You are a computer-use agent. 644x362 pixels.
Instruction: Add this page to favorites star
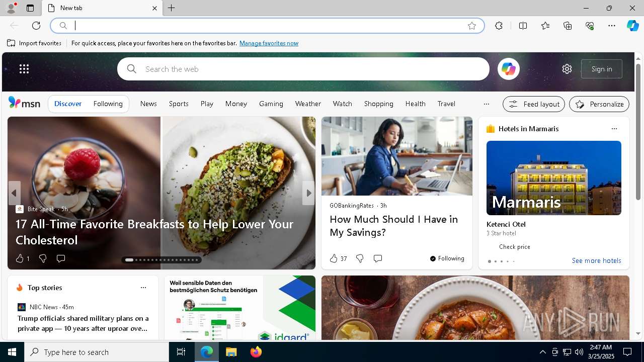[472, 26]
